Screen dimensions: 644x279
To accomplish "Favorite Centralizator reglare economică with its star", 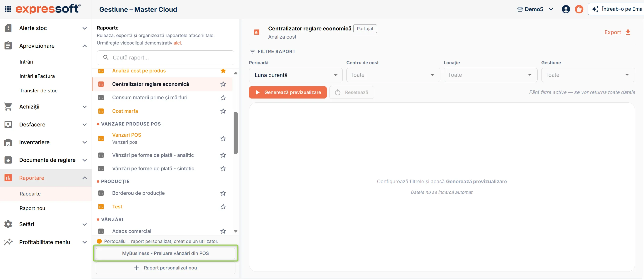I will (x=223, y=84).
